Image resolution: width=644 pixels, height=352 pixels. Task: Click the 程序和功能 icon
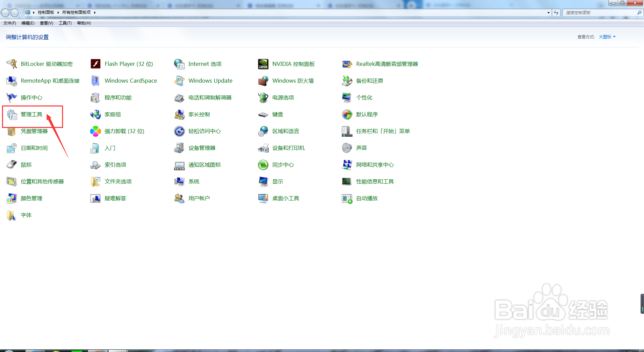pyautogui.click(x=96, y=97)
